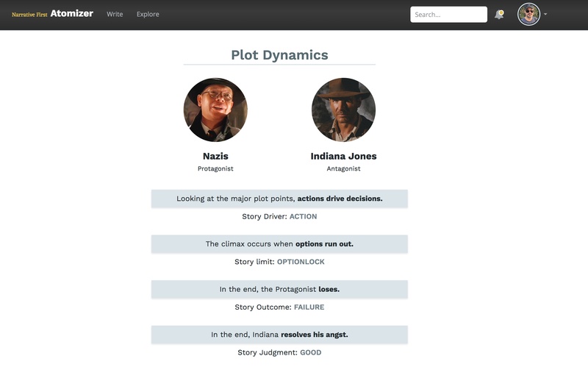Click the OPTIONLOCK story limit value

click(x=301, y=262)
